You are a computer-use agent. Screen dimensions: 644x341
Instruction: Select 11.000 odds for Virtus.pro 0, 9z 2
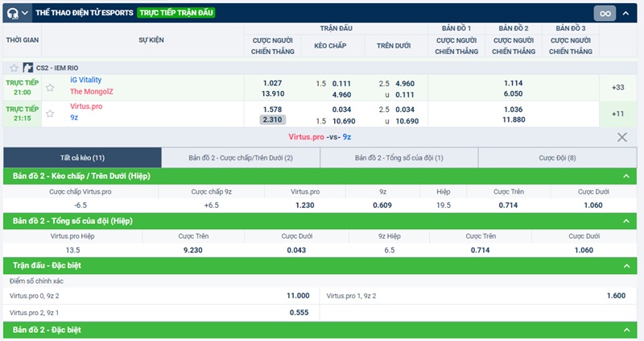(298, 296)
